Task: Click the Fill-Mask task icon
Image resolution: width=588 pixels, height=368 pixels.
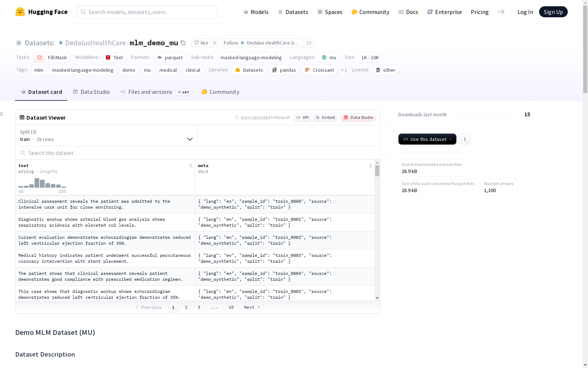Action: (40, 57)
